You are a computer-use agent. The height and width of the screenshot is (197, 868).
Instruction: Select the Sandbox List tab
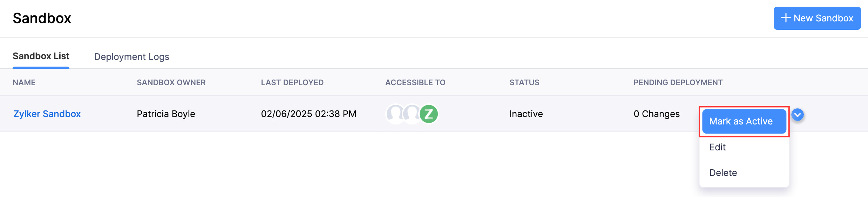tap(41, 56)
